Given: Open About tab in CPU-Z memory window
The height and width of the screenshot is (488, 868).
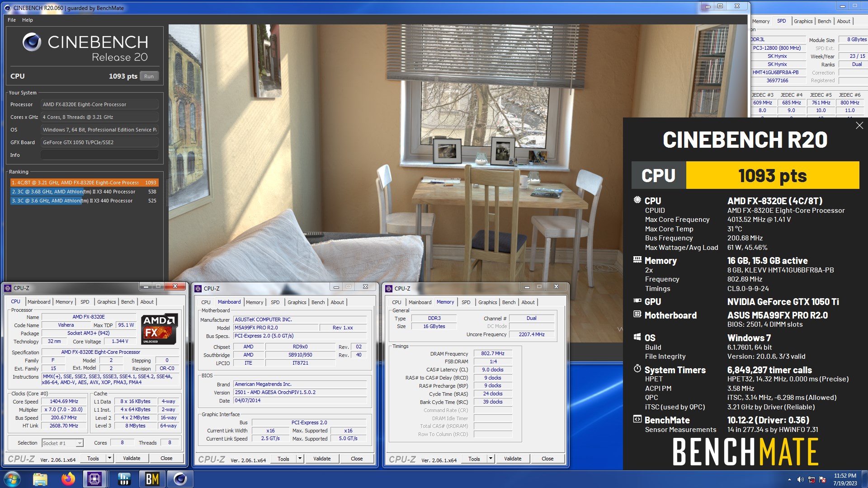Looking at the screenshot, I should click(528, 302).
